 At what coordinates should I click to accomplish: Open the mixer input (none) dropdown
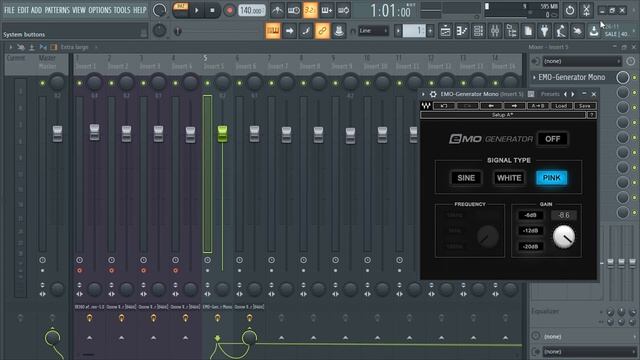(582, 61)
